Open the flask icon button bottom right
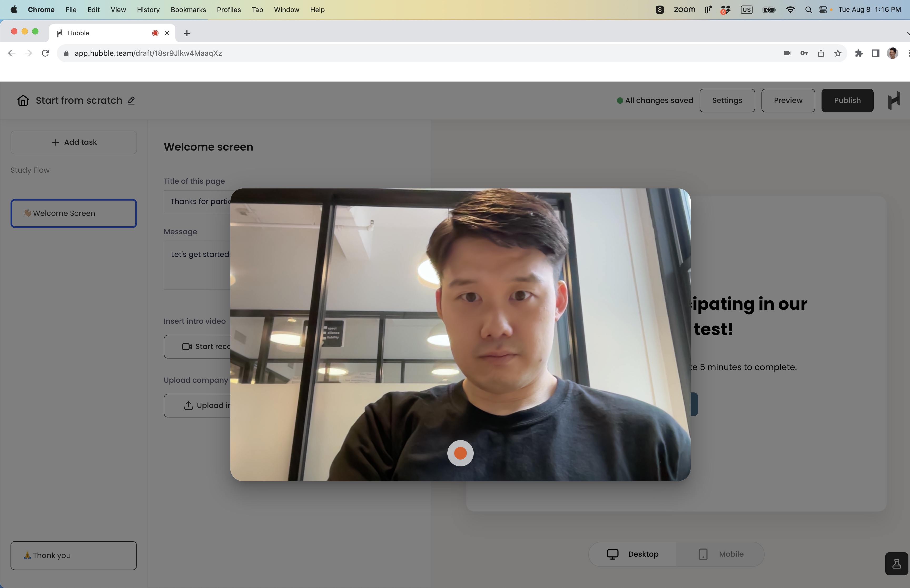The height and width of the screenshot is (588, 910). tap(896, 564)
